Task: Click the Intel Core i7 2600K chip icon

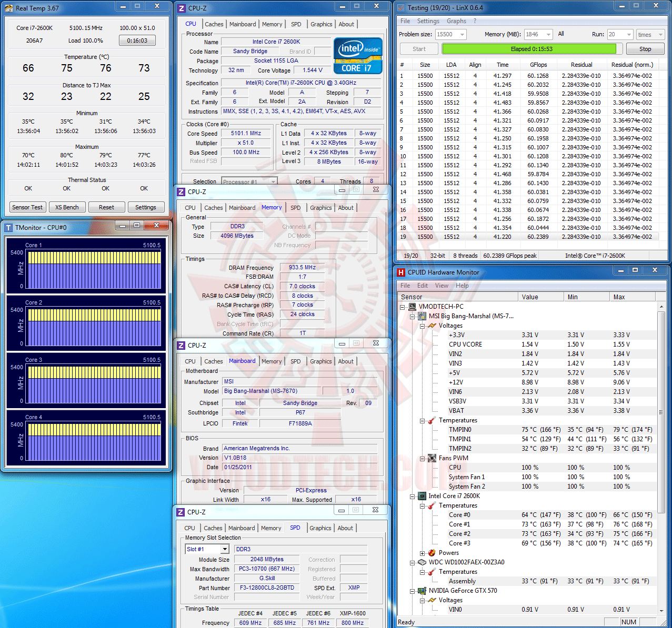Action: (422, 496)
